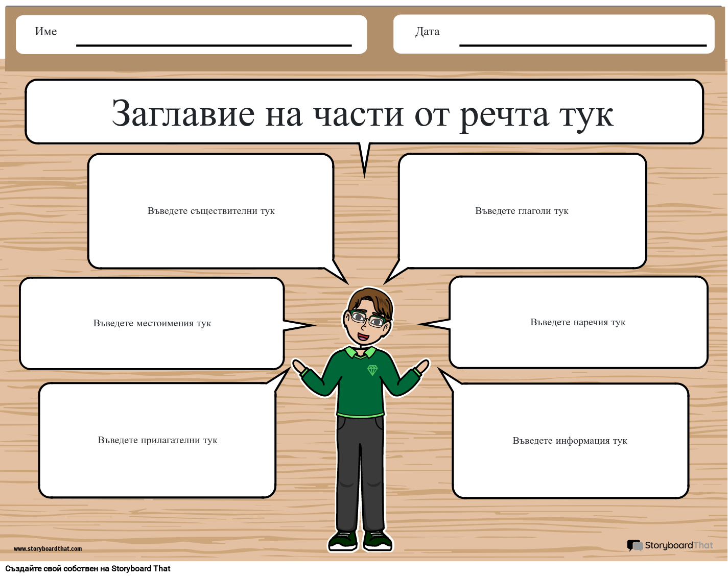The height and width of the screenshot is (578, 728).
Task: Open the www.storyboardthat.com link
Action: pyautogui.click(x=48, y=549)
